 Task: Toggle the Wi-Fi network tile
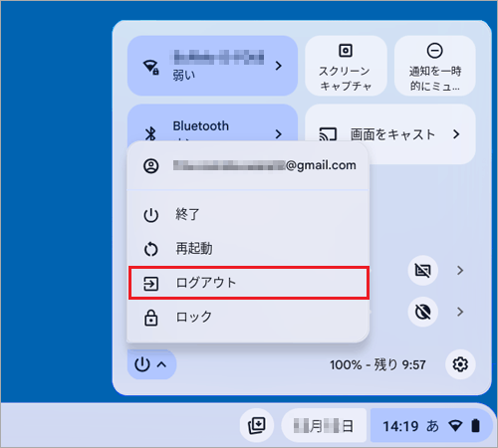[x=212, y=66]
